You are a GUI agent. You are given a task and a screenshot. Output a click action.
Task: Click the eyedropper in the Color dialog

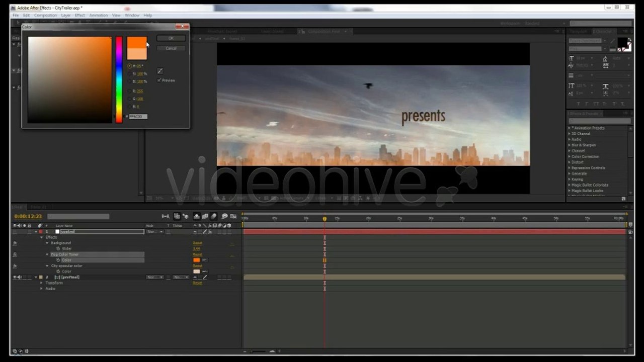160,71
